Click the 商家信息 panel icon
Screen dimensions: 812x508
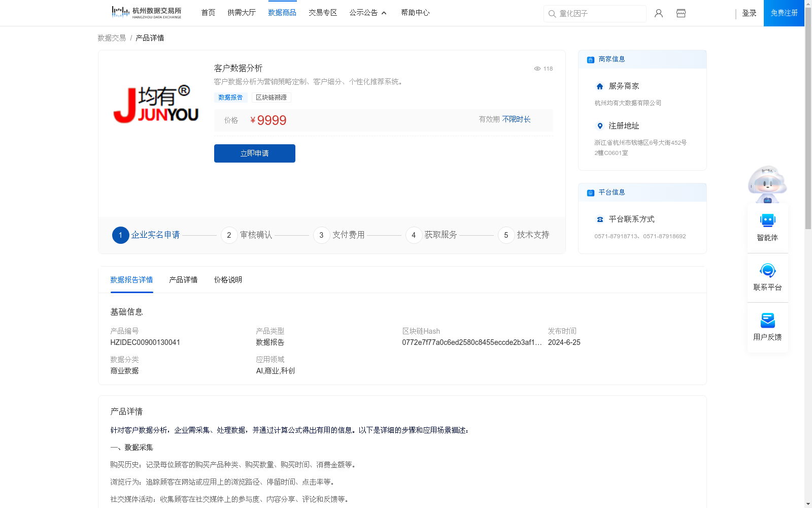click(591, 59)
